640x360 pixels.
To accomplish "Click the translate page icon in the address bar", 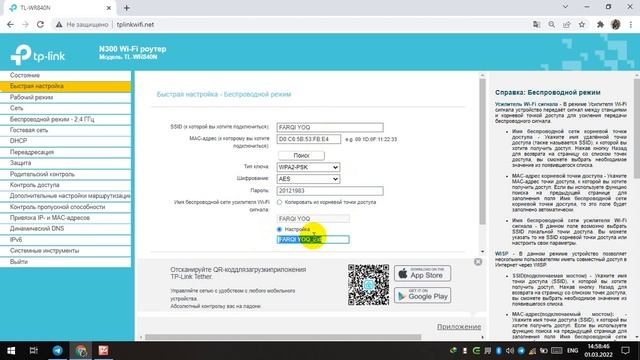I will pos(536,24).
